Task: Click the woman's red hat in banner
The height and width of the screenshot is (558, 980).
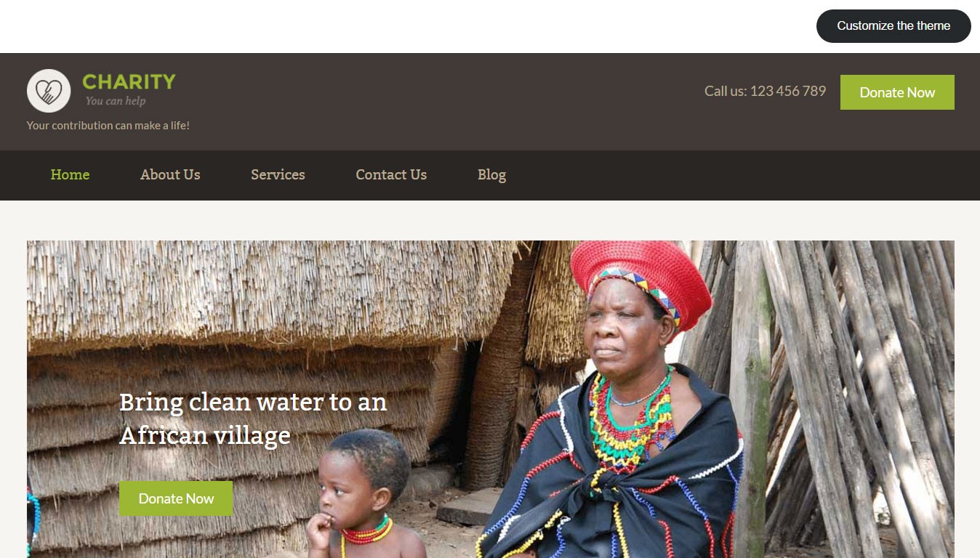Action: point(640,280)
